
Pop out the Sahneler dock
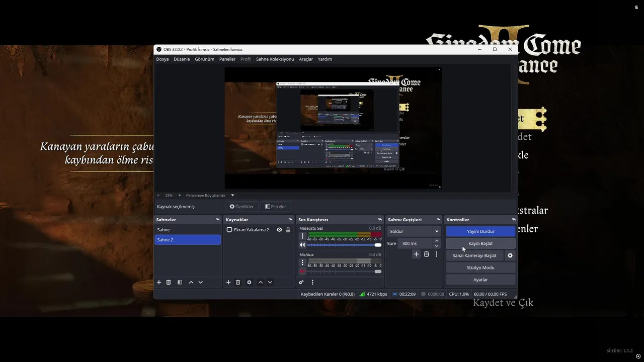tap(217, 220)
